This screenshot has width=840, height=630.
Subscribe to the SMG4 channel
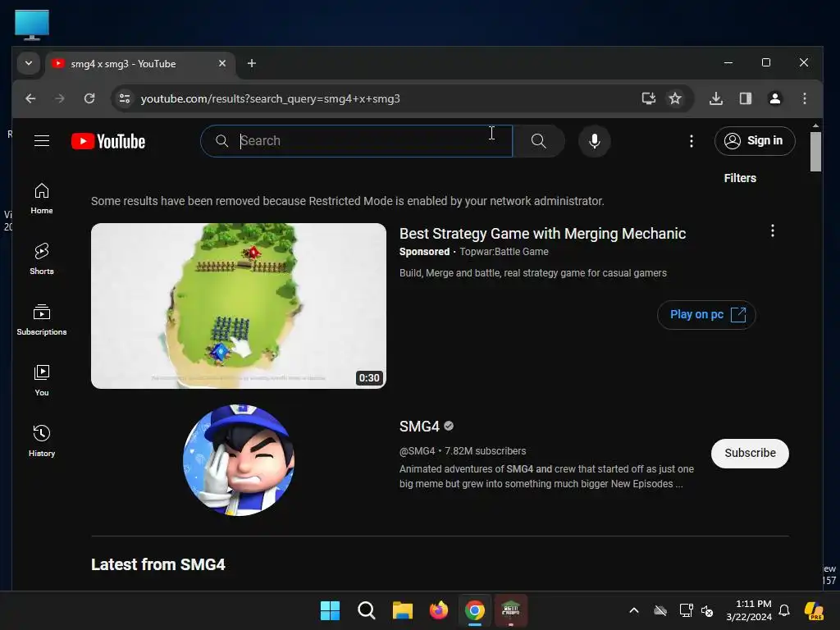pos(750,453)
